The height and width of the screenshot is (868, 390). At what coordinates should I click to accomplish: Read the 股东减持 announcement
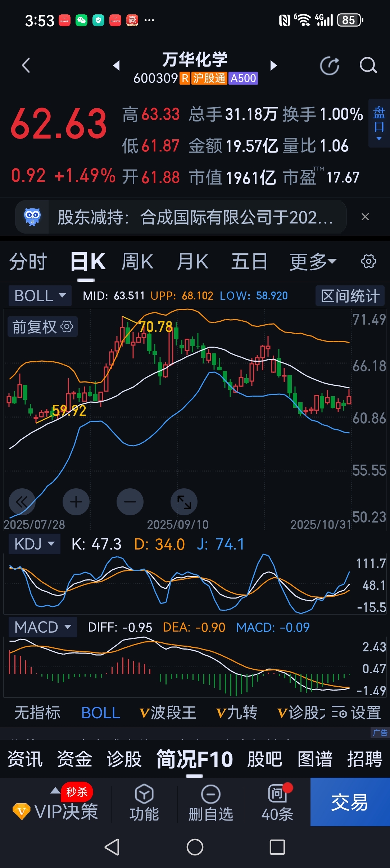point(195,217)
